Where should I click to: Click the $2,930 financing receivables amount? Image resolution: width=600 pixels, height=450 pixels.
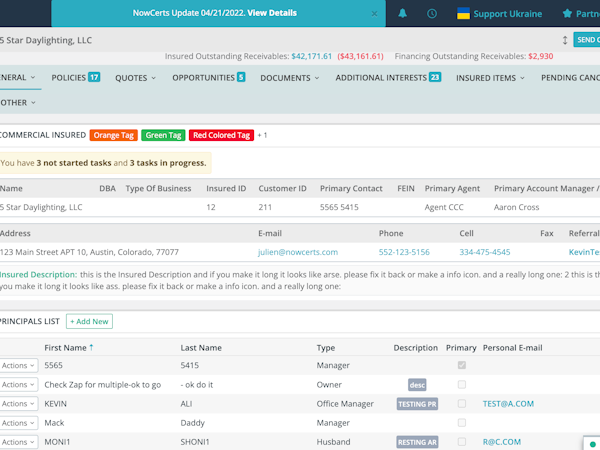pyautogui.click(x=541, y=56)
